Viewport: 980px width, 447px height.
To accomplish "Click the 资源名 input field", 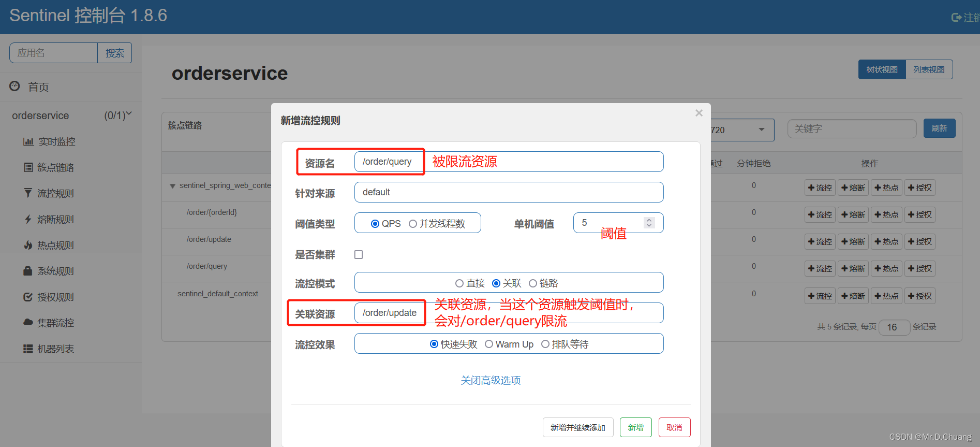I will pyautogui.click(x=509, y=162).
